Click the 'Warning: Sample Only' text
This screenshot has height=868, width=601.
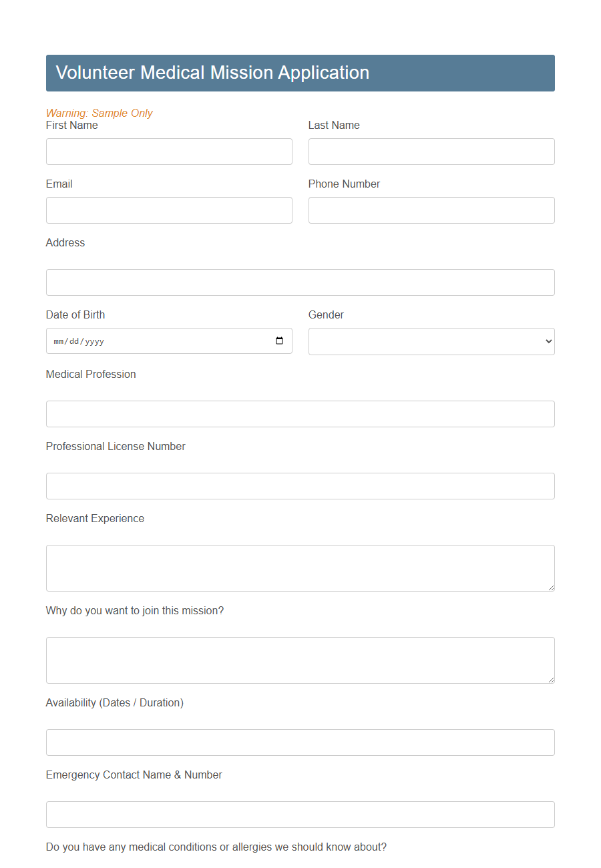click(x=99, y=113)
